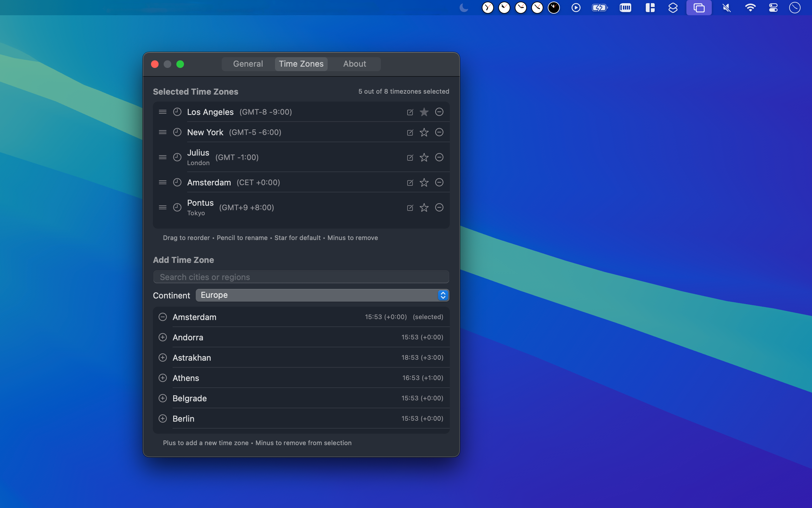Viewport: 812px width, 508px height.
Task: Star New York as the default
Action: click(424, 132)
